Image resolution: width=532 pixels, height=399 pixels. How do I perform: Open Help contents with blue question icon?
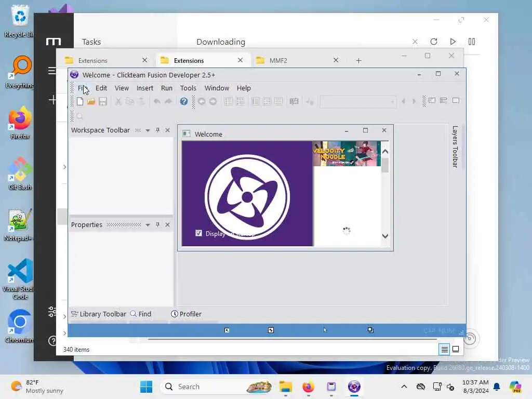tap(184, 101)
